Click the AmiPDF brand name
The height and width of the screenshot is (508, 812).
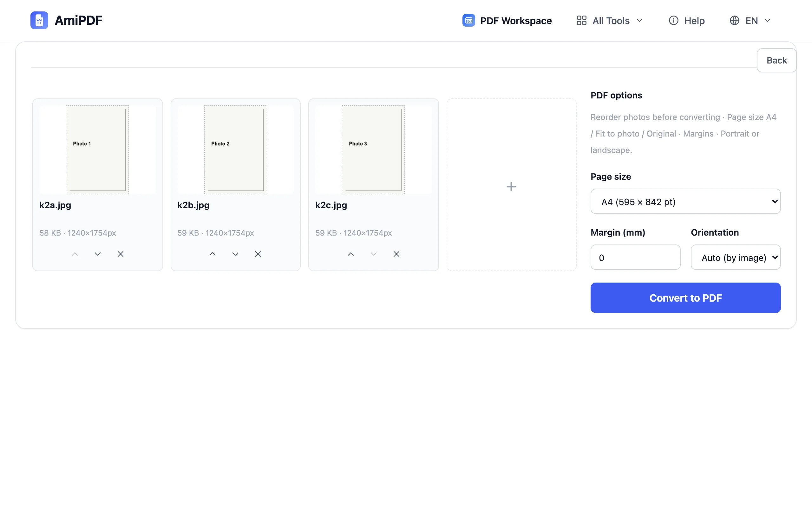click(79, 21)
